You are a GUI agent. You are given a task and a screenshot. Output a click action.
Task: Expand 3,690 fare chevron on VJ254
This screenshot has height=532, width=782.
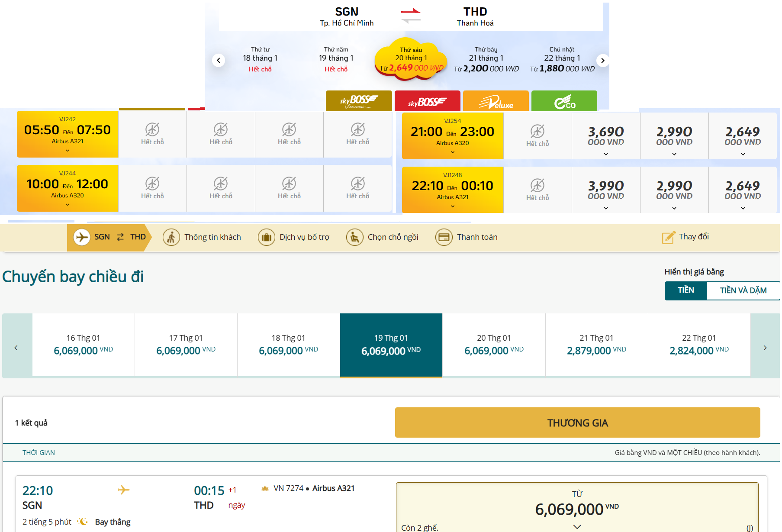click(x=606, y=154)
